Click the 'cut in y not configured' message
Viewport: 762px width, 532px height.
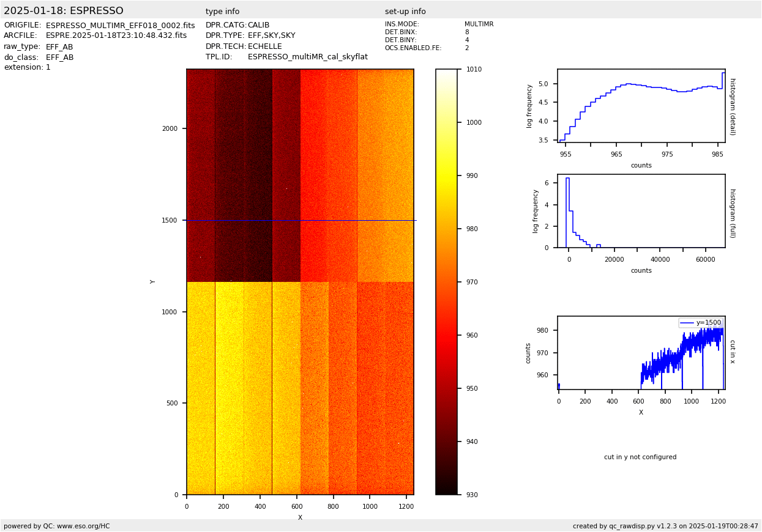click(x=640, y=457)
